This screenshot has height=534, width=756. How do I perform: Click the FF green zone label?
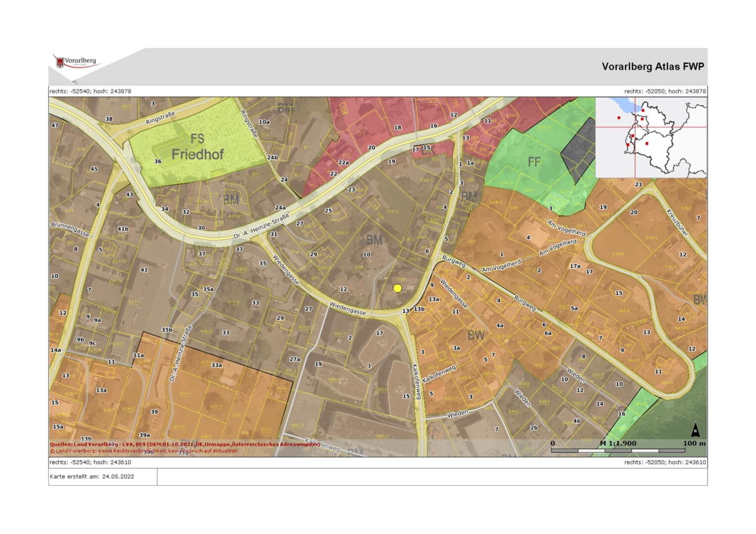click(534, 162)
